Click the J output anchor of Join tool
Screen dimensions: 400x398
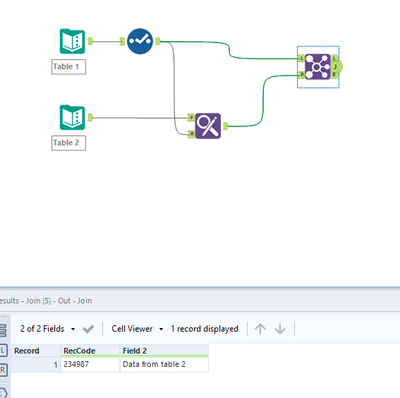pyautogui.click(x=337, y=67)
